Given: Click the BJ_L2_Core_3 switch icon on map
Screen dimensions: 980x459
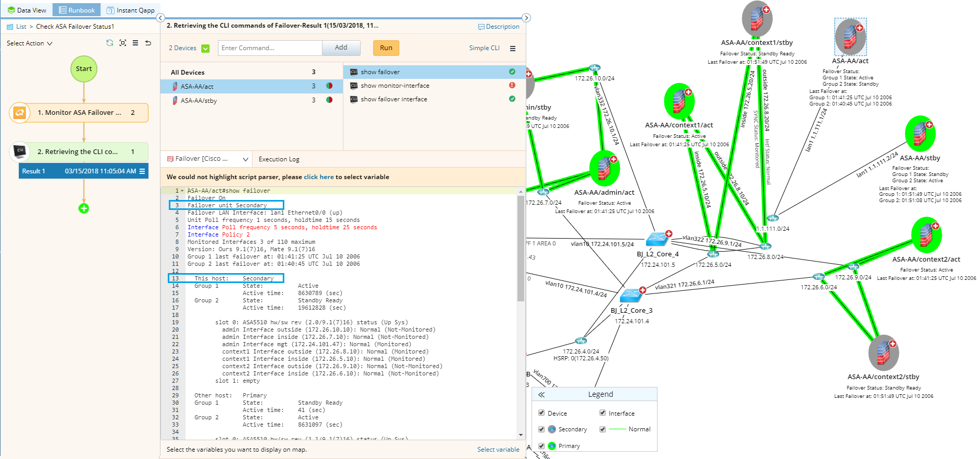Looking at the screenshot, I should tap(632, 295).
